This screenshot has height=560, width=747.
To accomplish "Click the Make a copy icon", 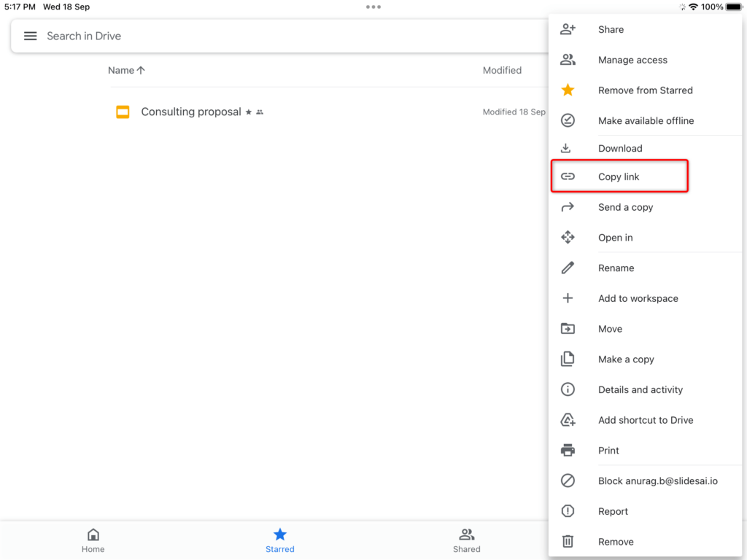I will (x=568, y=359).
